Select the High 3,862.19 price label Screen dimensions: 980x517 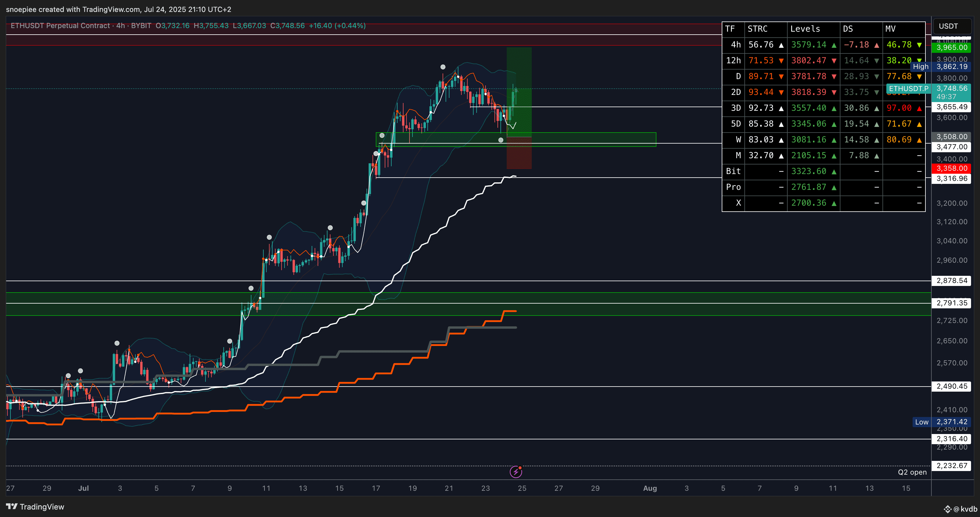tap(942, 67)
